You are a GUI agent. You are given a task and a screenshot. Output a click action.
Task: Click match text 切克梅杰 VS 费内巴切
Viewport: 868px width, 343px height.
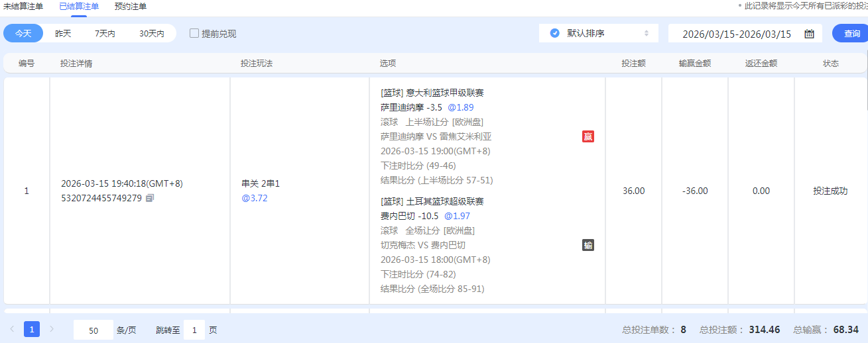pos(423,245)
